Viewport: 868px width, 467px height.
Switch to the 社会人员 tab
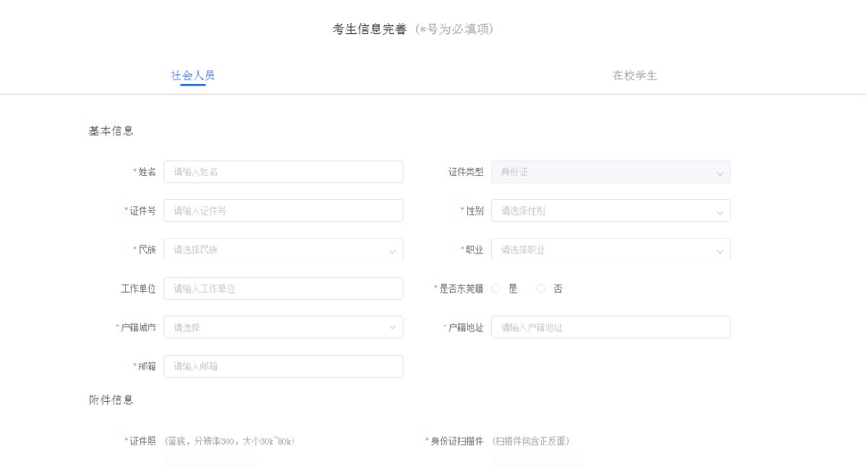pos(192,75)
